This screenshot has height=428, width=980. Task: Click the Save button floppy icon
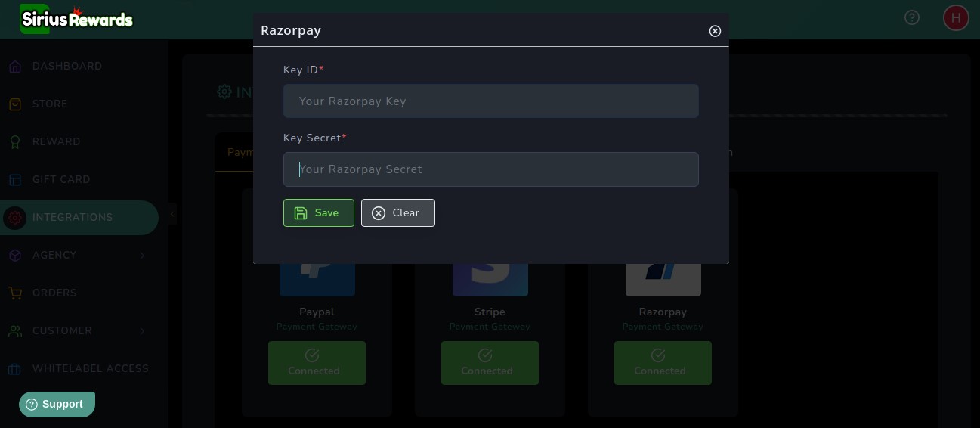(301, 213)
